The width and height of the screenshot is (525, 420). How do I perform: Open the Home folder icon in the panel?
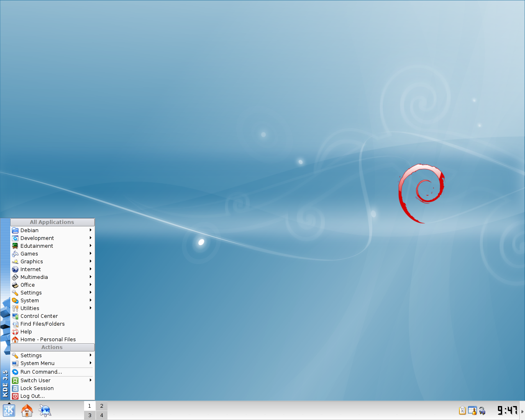tap(27, 411)
